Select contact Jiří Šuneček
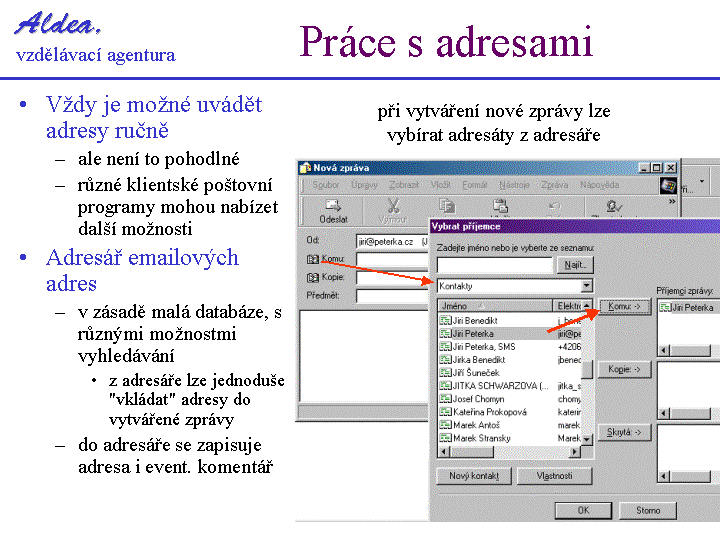The image size is (720, 540). pyautogui.click(x=510, y=373)
